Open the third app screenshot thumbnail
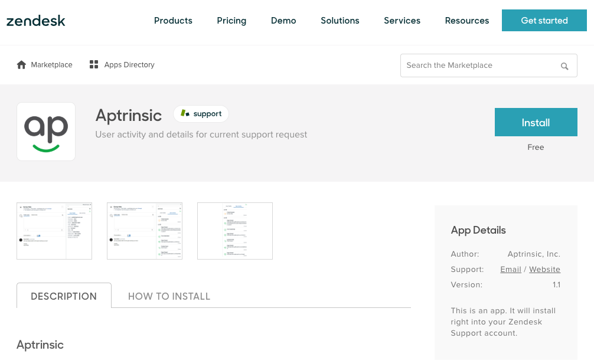Image resolution: width=594 pixels, height=364 pixels. (x=235, y=231)
